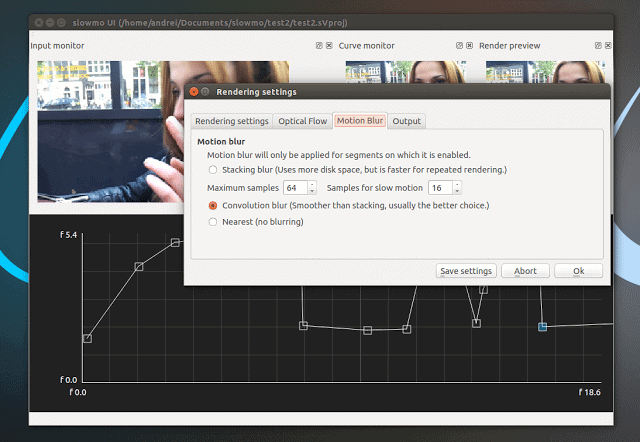Choose Nearest (no blurring) option

click(x=213, y=222)
